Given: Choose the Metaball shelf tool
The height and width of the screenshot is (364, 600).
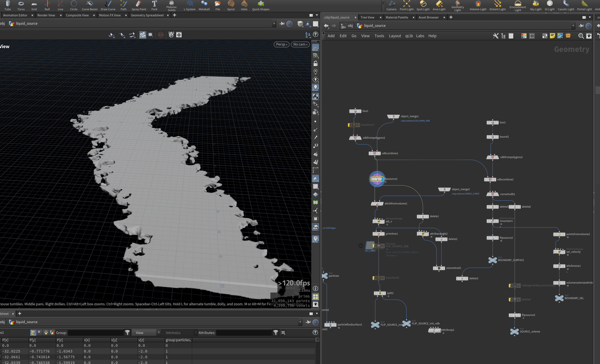Looking at the screenshot, I should 204,6.
